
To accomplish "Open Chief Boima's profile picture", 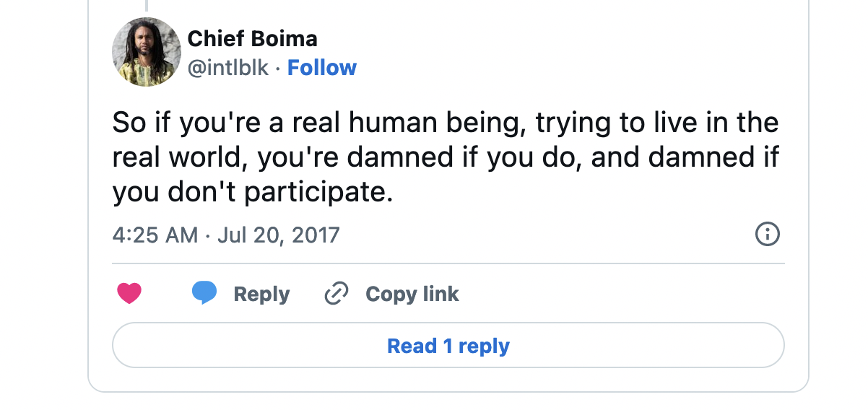I will coord(147,52).
